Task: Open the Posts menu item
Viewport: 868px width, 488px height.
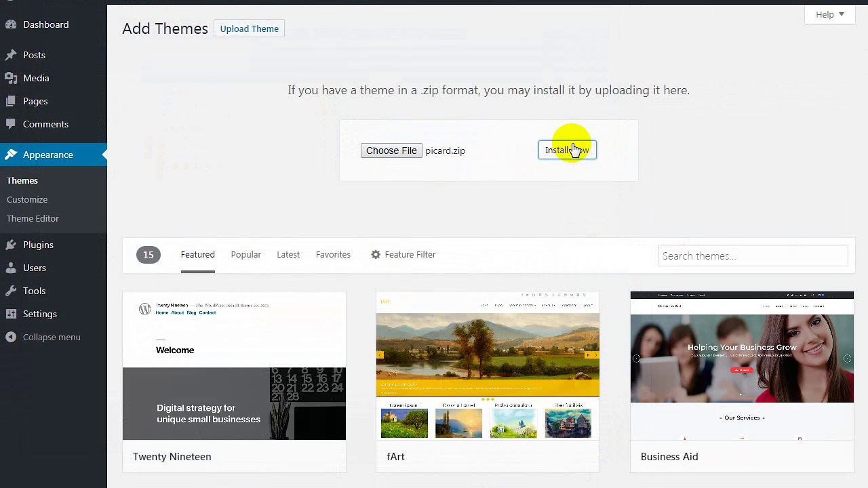Action: click(x=53, y=55)
